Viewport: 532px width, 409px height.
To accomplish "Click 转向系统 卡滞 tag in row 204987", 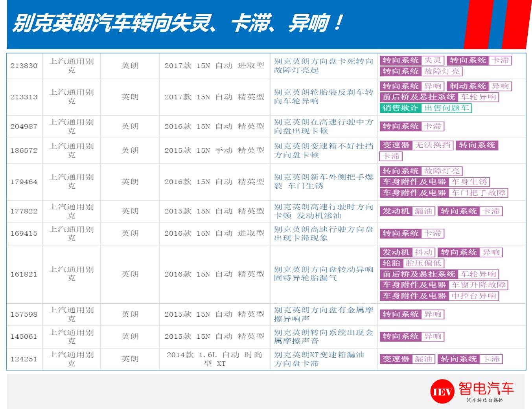I will coord(412,127).
